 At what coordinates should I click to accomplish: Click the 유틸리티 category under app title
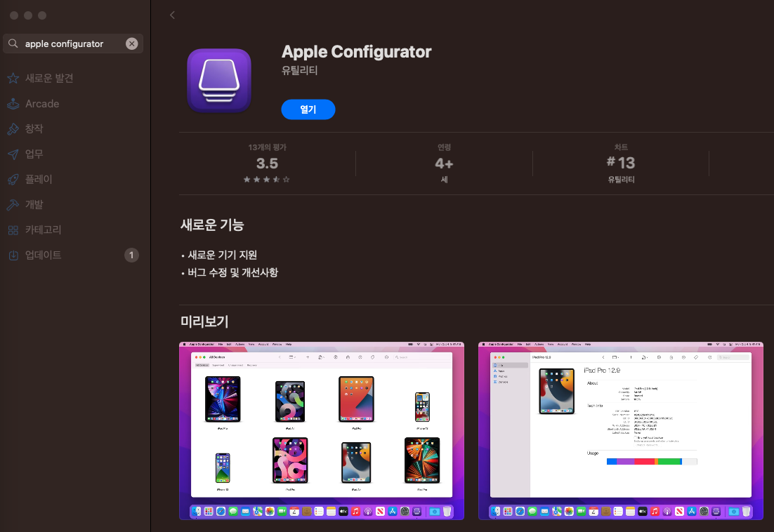click(300, 70)
